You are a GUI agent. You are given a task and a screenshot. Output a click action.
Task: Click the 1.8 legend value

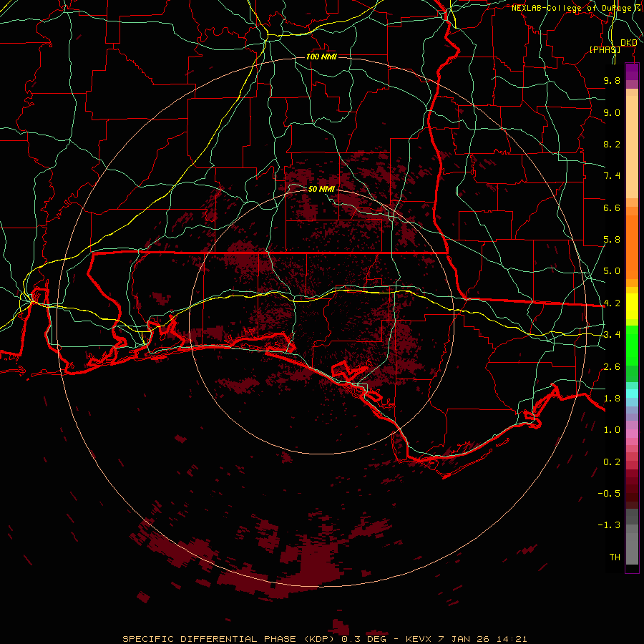click(612, 399)
